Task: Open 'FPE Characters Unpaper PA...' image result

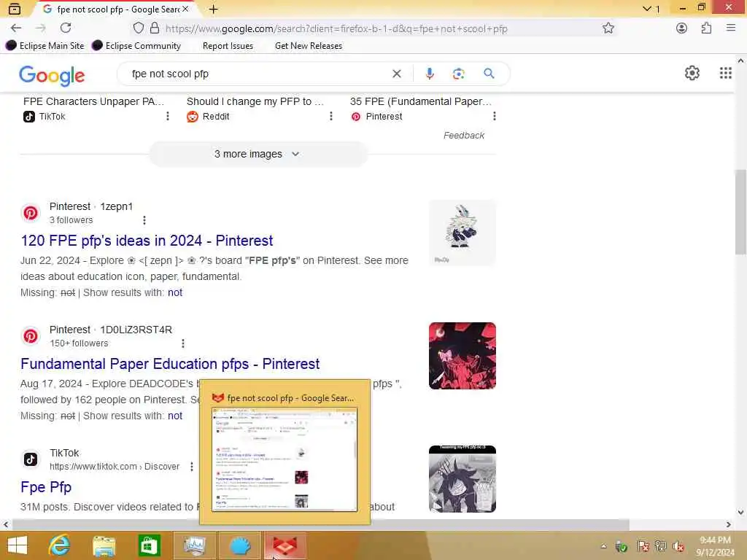Action: click(94, 101)
